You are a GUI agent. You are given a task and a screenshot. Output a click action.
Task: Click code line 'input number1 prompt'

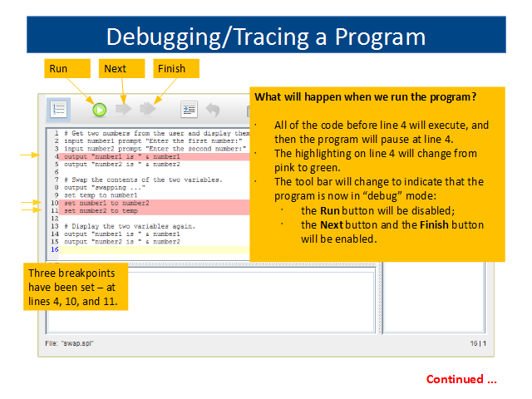(153, 141)
